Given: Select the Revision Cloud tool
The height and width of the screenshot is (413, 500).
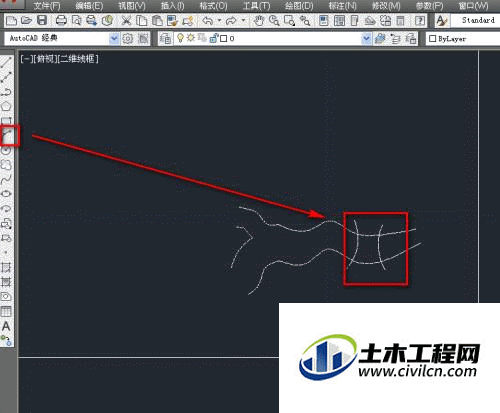Looking at the screenshot, I should pos(6,165).
